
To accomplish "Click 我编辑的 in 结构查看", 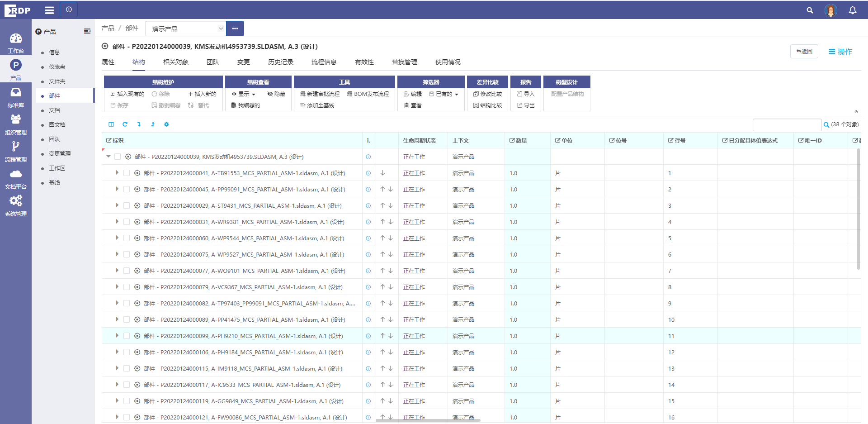I will [245, 105].
